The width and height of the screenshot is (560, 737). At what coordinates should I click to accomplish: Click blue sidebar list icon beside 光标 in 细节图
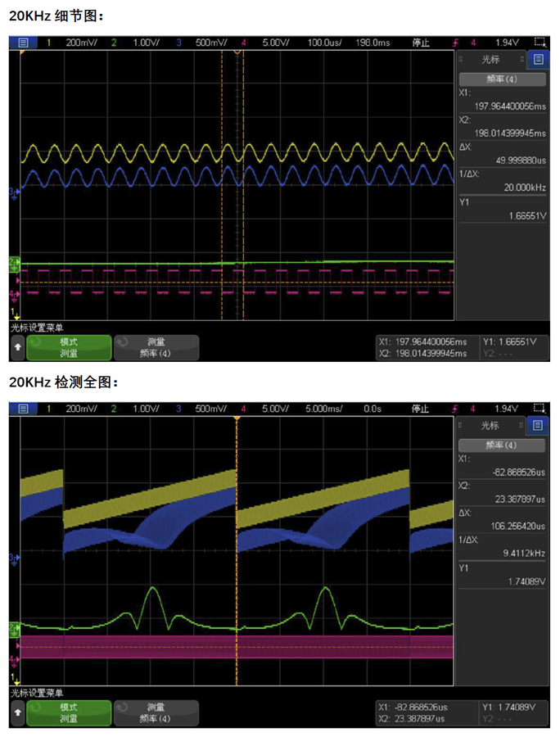click(x=537, y=60)
